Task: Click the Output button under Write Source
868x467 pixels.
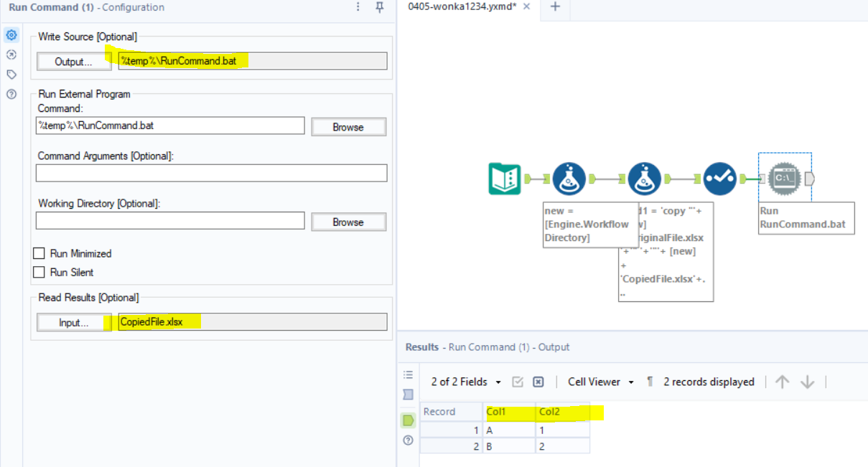Action: 73,61
